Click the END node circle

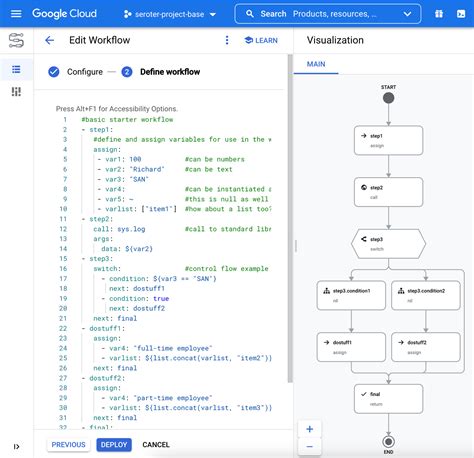pos(388,442)
